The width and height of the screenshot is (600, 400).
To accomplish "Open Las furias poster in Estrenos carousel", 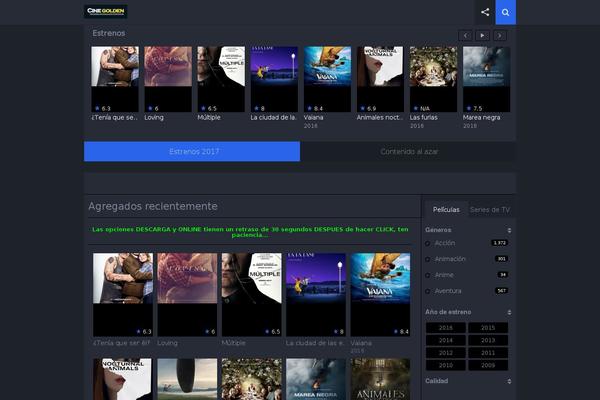I will point(434,79).
